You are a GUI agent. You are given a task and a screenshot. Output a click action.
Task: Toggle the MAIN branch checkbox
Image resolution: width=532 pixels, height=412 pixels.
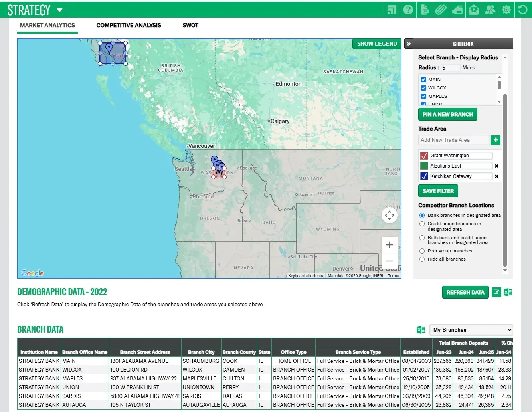[x=423, y=79]
